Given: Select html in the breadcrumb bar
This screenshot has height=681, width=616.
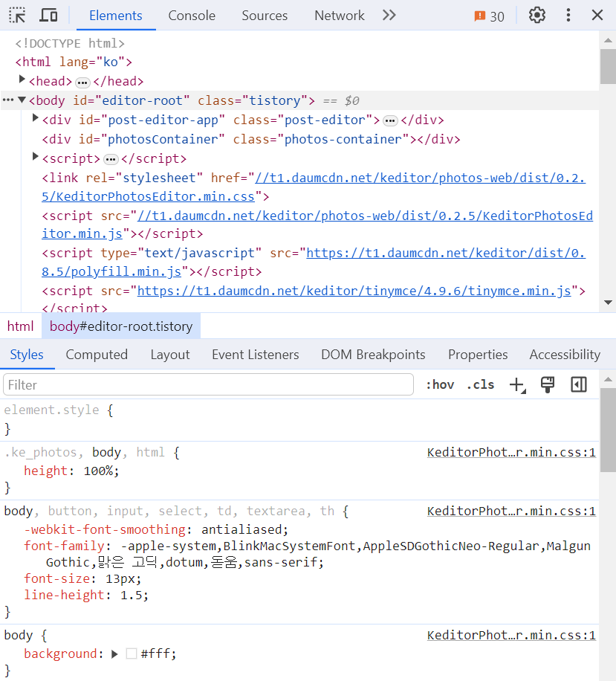Looking at the screenshot, I should pyautogui.click(x=20, y=326).
